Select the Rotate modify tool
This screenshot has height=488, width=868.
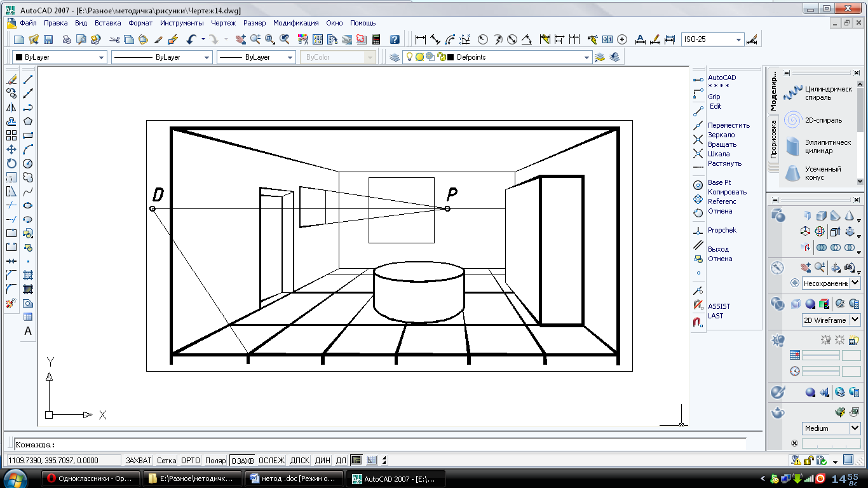[11, 163]
